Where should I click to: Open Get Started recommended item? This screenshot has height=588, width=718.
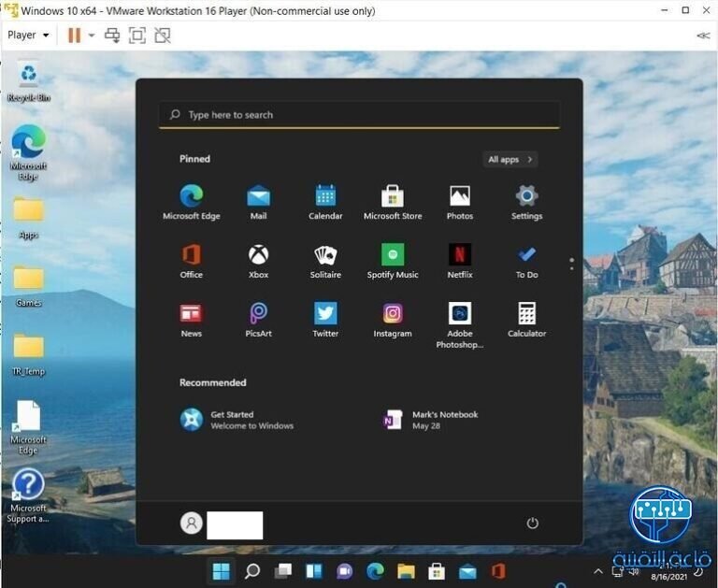point(237,420)
